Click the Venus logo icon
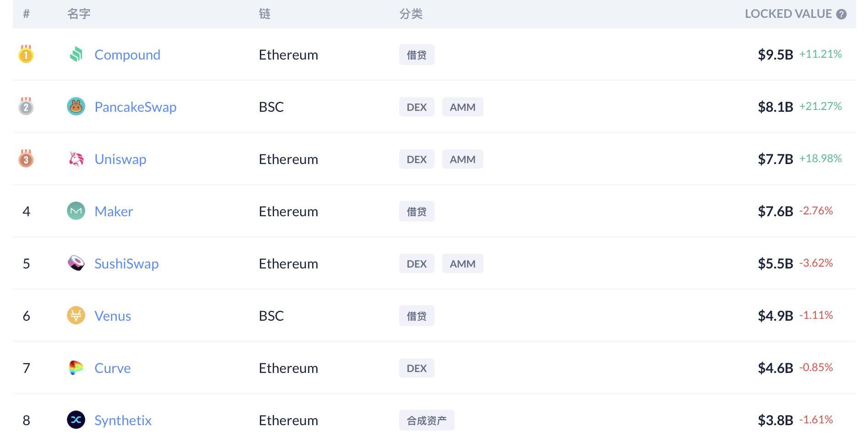 click(76, 316)
